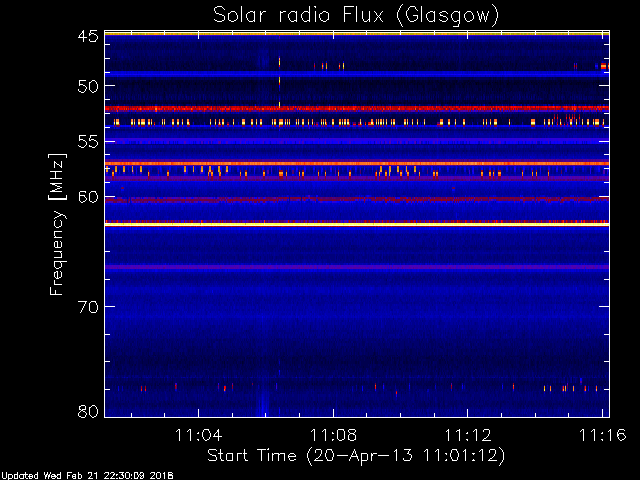Select the 50 MHz y-axis tick label
640x480 pixels.
pyautogui.click(x=88, y=87)
